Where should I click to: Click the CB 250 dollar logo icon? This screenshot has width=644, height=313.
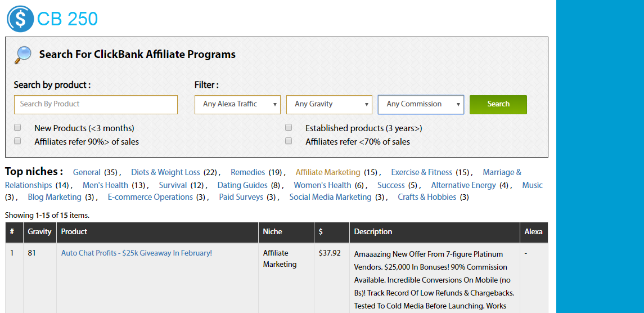click(20, 19)
